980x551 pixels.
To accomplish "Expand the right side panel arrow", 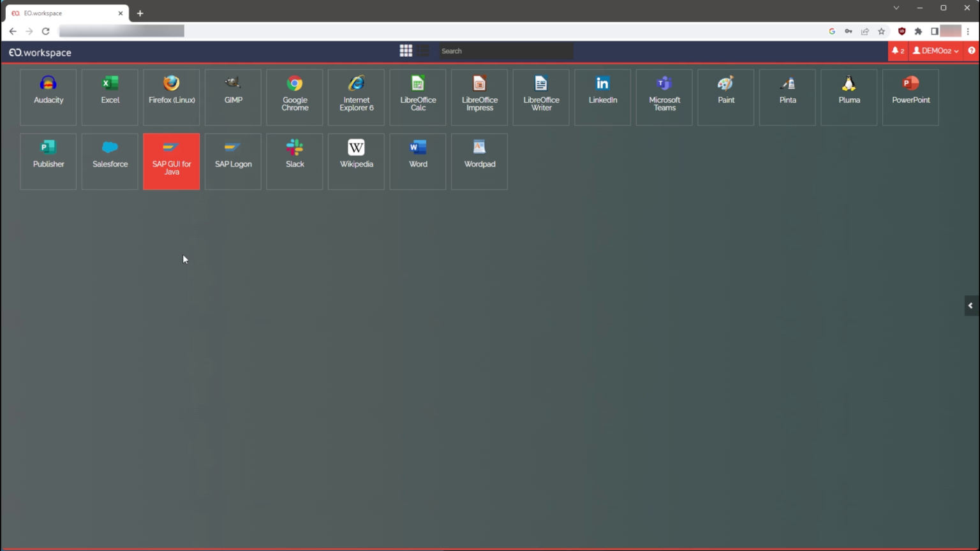I will [971, 305].
